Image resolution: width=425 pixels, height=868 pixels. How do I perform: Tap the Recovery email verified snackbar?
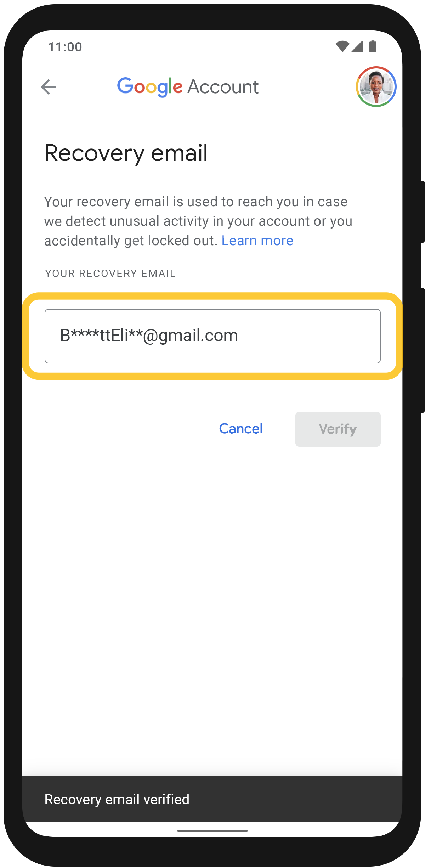tap(212, 799)
